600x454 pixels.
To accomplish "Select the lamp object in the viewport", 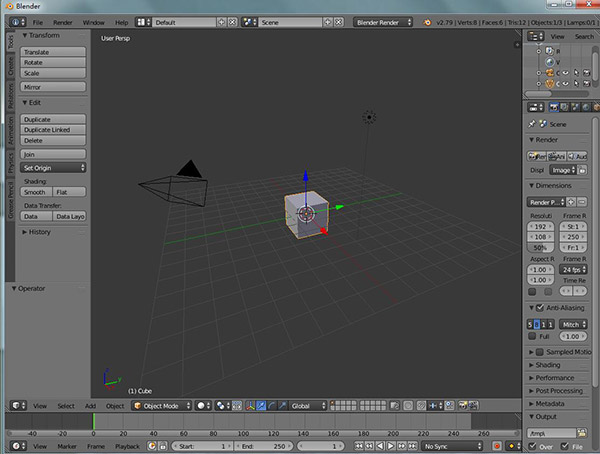I will [x=369, y=117].
